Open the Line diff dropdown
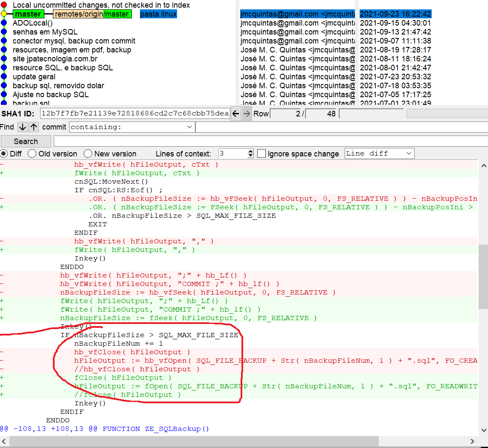Viewport: 488px width, 448px height. point(379,153)
